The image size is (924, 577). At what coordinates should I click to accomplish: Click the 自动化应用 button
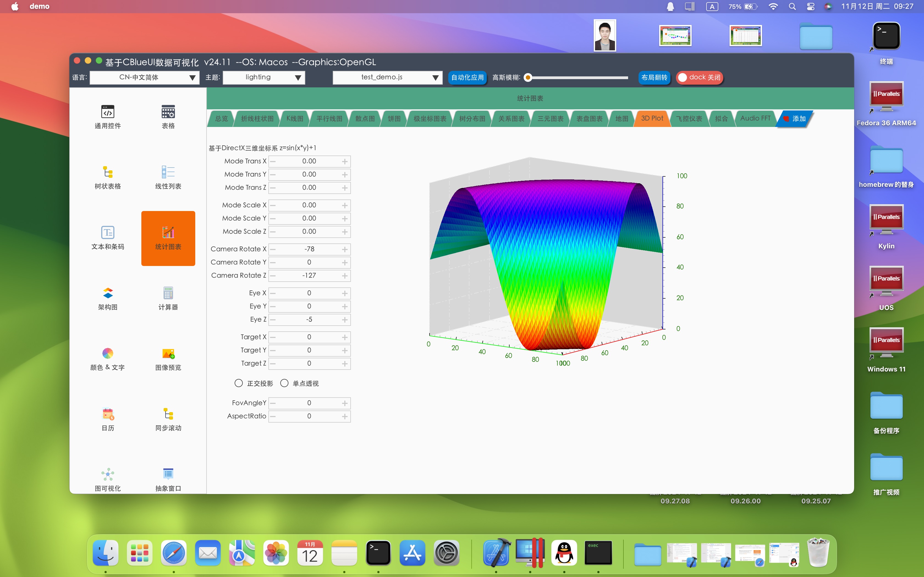[x=467, y=77]
